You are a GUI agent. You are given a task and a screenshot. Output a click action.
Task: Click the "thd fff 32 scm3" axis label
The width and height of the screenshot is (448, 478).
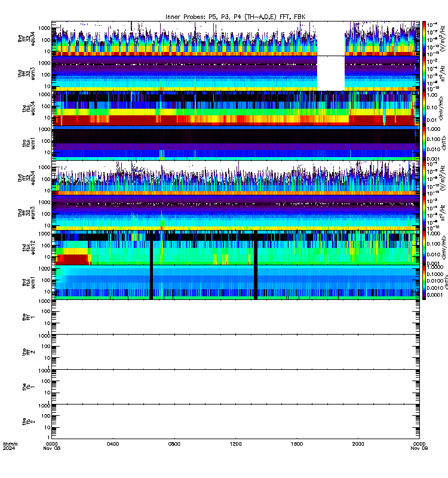[x=26, y=213]
